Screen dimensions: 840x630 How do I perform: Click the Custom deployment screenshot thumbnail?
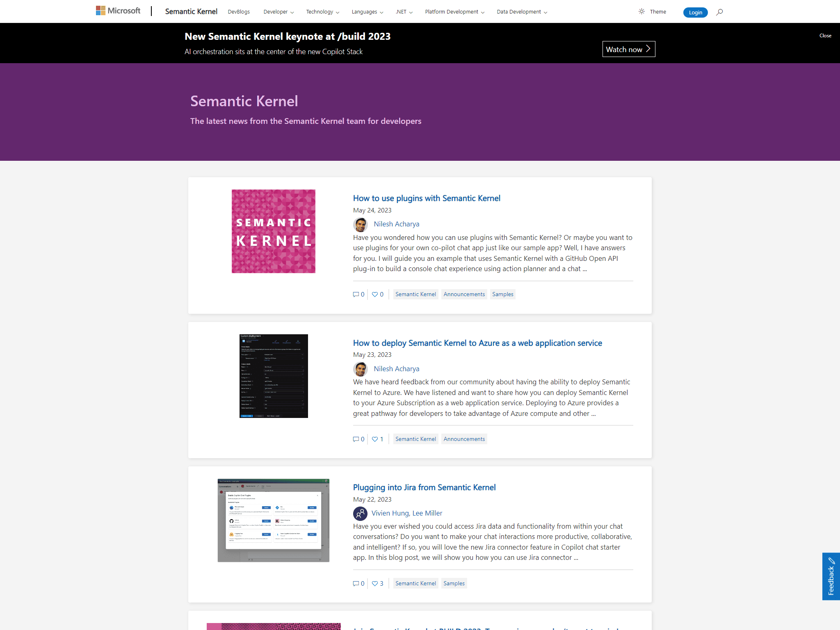click(274, 376)
